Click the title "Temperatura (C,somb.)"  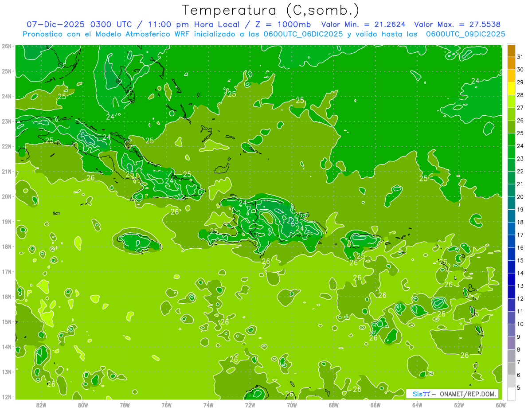(x=271, y=10)
